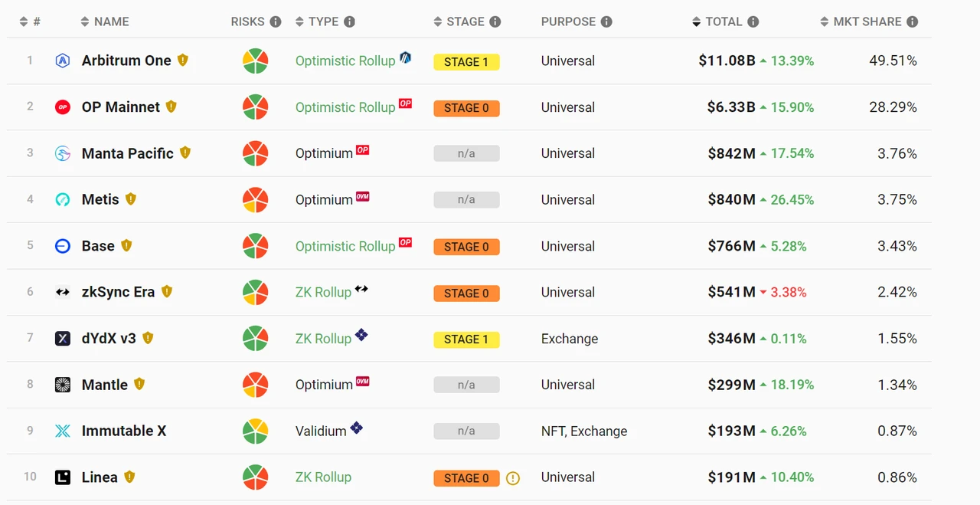980x505 pixels.
Task: Sort the table by TOTAL column
Action: tap(717, 21)
